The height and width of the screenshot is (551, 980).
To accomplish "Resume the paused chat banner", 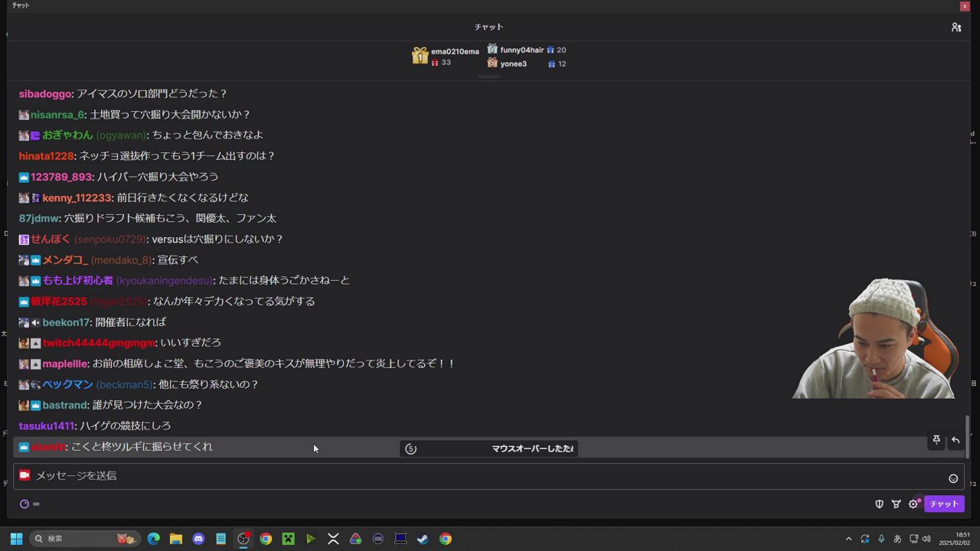I will [490, 448].
